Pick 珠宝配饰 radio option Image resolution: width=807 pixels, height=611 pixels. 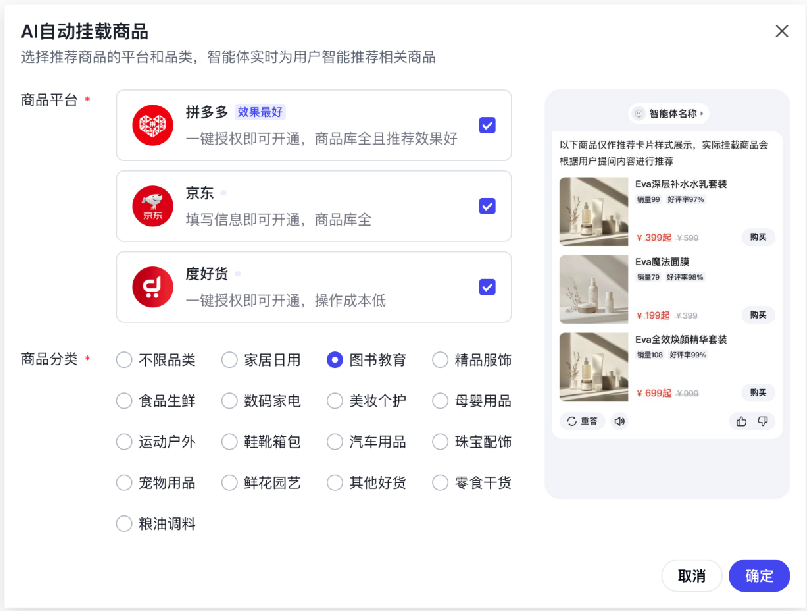click(440, 442)
